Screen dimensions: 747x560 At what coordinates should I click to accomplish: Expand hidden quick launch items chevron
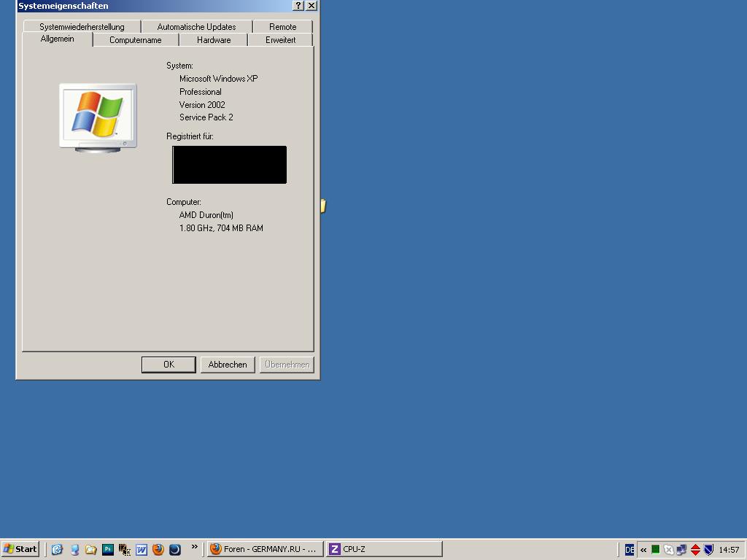(194, 547)
